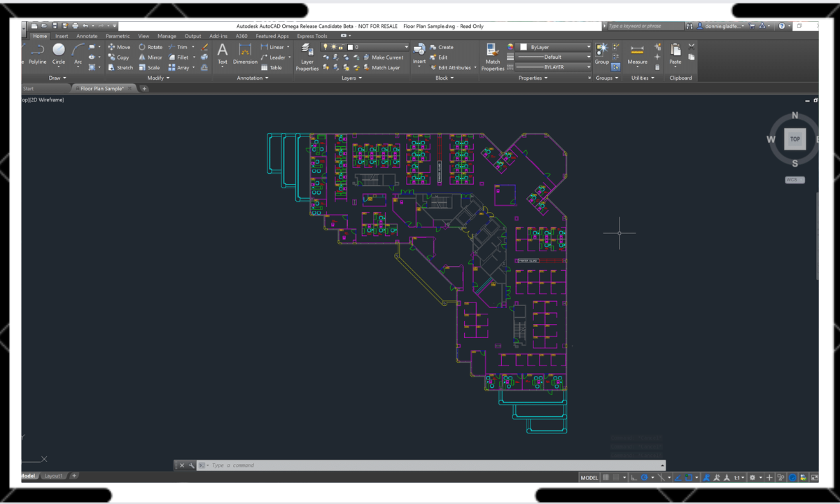
Task: Switch to the Annotate ribbon tab
Action: 87,36
